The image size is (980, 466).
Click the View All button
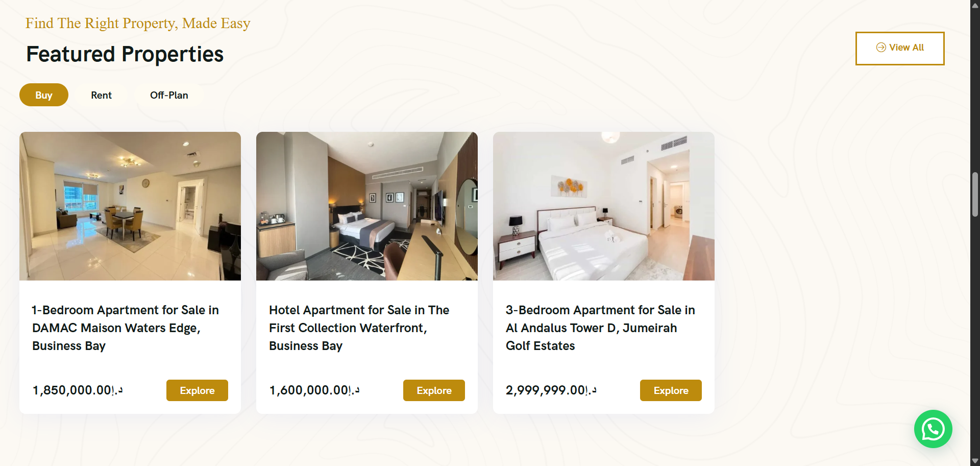click(900, 49)
